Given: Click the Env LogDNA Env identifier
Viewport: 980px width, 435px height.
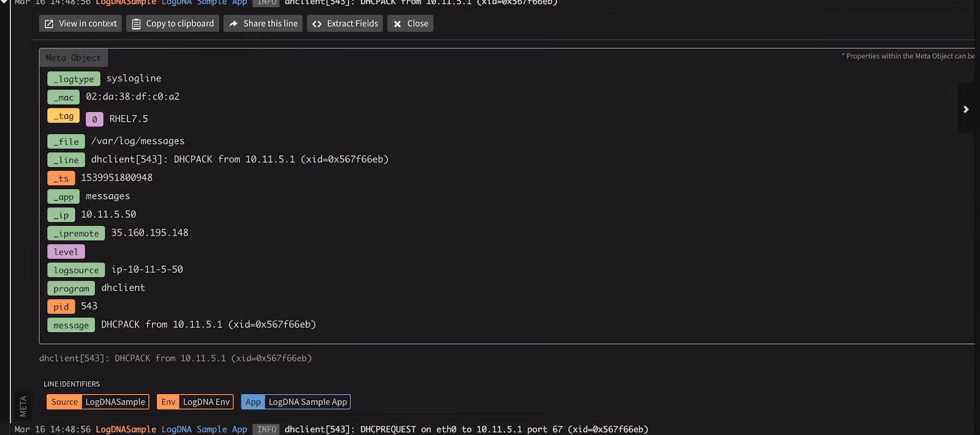Looking at the screenshot, I should 195,402.
